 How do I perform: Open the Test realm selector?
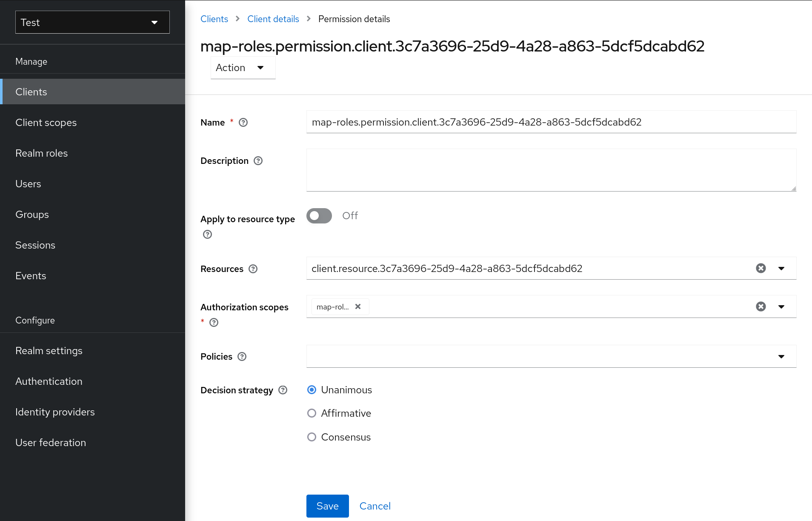(92, 22)
